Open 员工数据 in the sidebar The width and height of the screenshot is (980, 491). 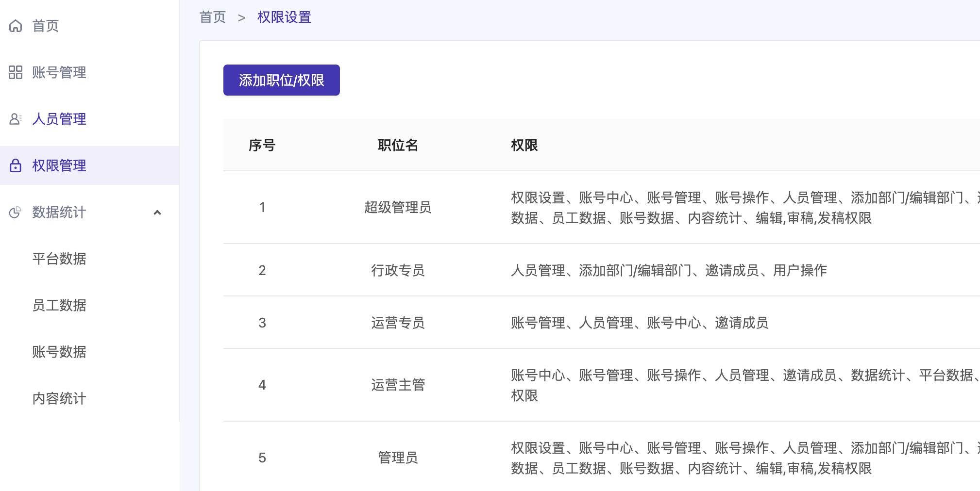pyautogui.click(x=59, y=306)
